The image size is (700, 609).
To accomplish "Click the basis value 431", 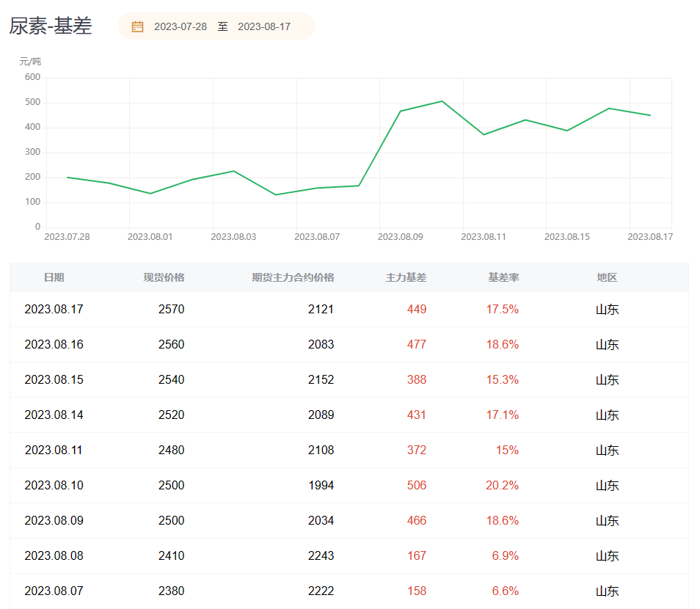I will click(x=417, y=415).
